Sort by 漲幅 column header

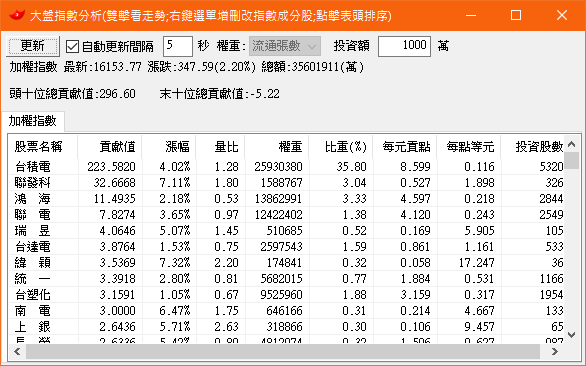(x=169, y=147)
